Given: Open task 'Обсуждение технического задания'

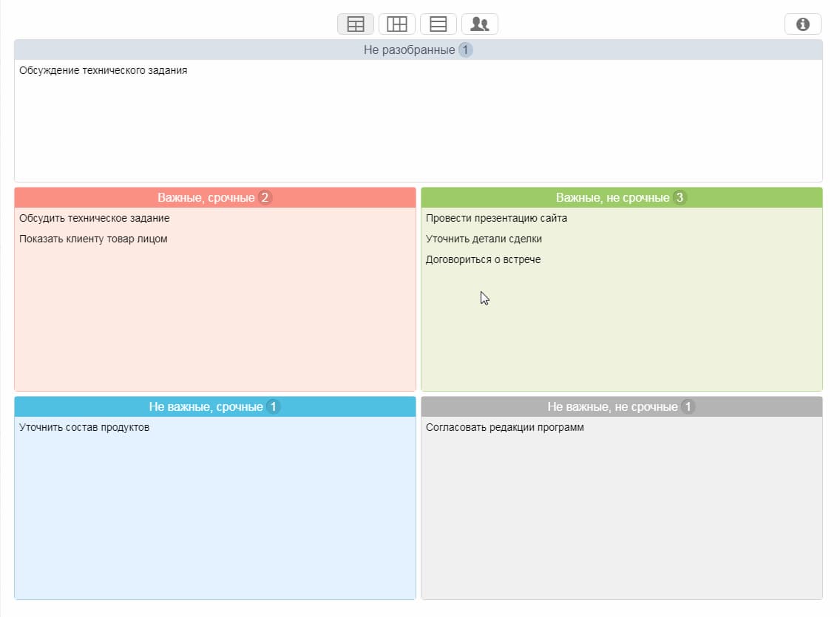Looking at the screenshot, I should pyautogui.click(x=104, y=71).
